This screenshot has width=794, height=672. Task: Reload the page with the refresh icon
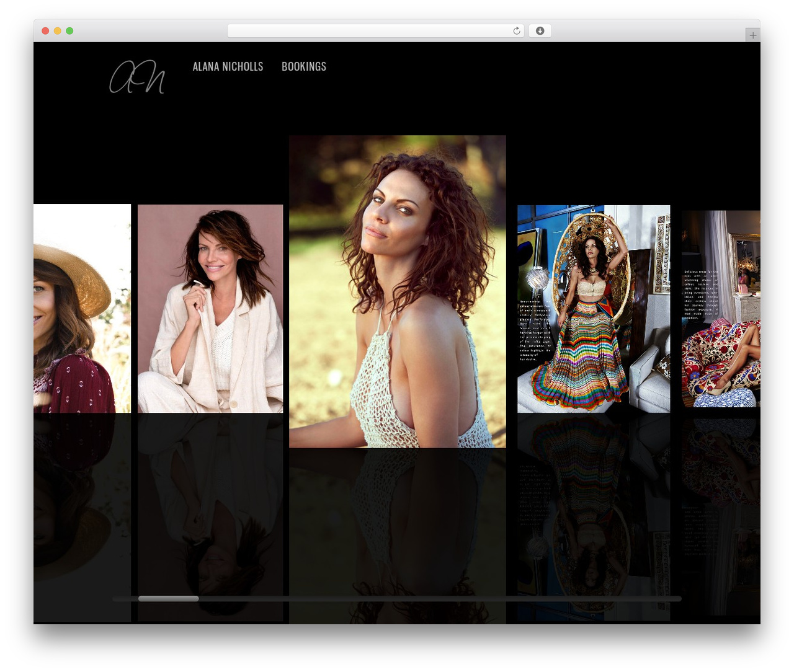coord(517,31)
